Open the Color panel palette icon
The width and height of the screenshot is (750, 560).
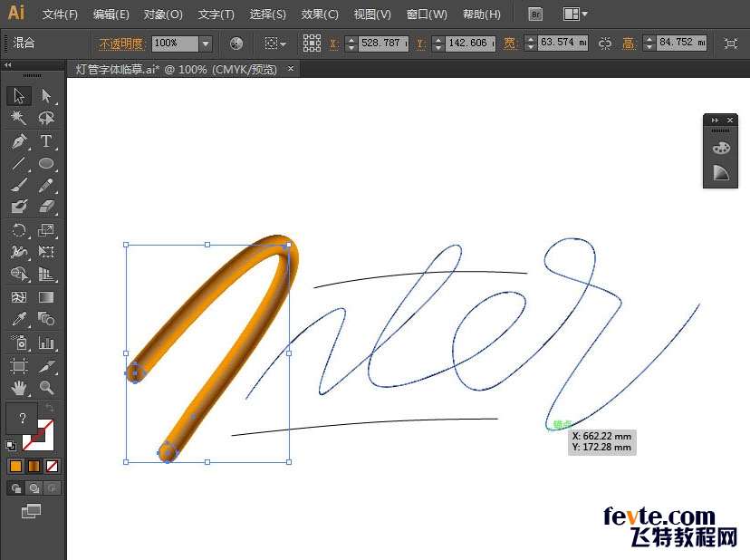click(x=721, y=148)
